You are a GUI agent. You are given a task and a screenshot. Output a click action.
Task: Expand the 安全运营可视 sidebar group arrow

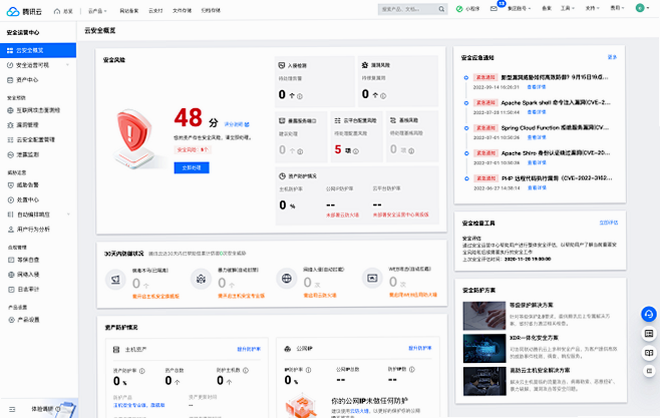click(68, 65)
